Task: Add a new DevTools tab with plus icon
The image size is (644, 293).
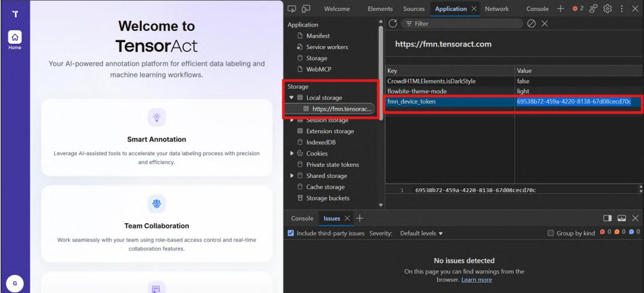Action: pos(561,8)
